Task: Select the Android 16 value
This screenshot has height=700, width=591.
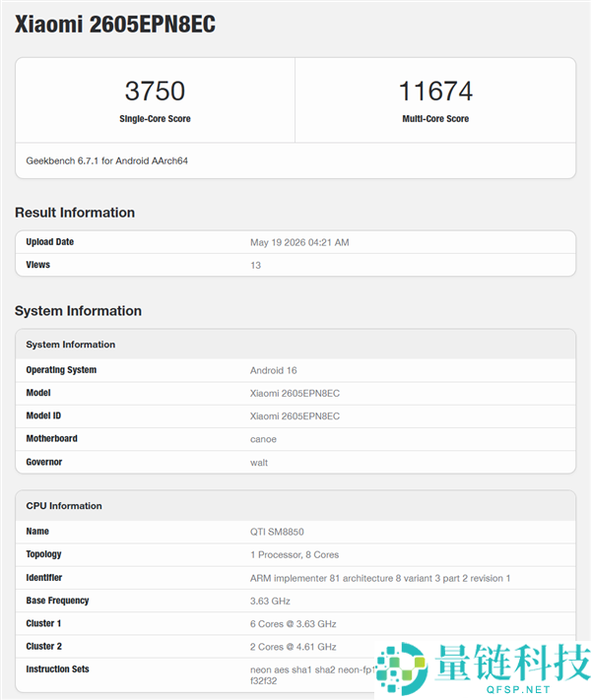Action: [274, 370]
